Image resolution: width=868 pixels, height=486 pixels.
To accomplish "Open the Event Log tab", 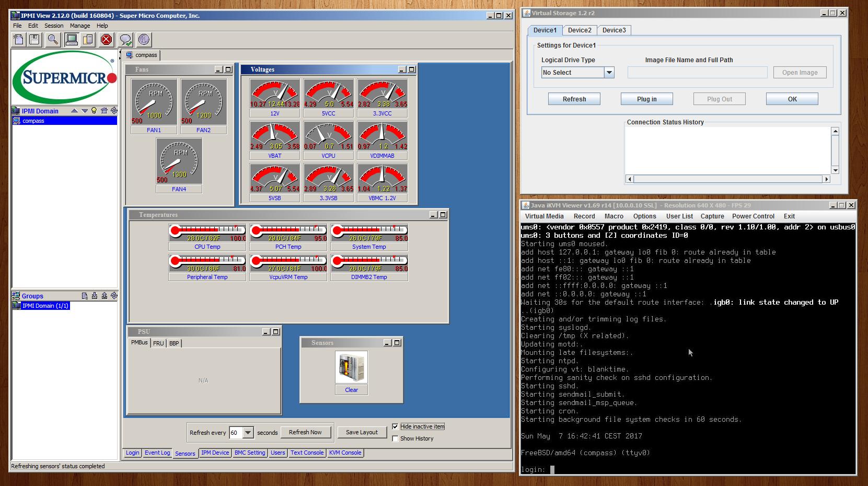I will pos(157,453).
